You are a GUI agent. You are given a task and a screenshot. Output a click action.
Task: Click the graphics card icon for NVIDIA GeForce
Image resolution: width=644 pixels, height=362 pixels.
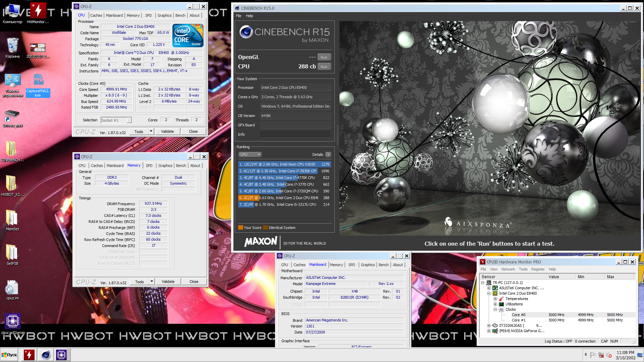click(x=495, y=331)
